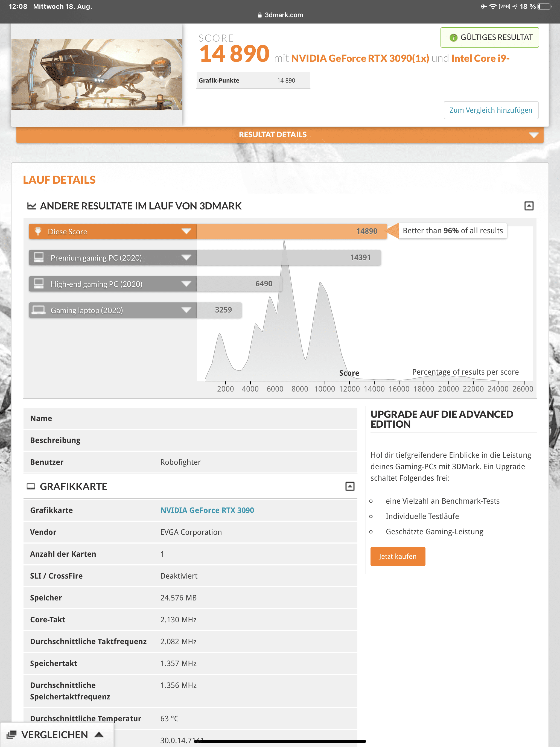Image resolution: width=560 pixels, height=747 pixels.
Task: Click the Durchschnittliche Taktfrequenz value 2.082 MHz
Action: click(178, 641)
